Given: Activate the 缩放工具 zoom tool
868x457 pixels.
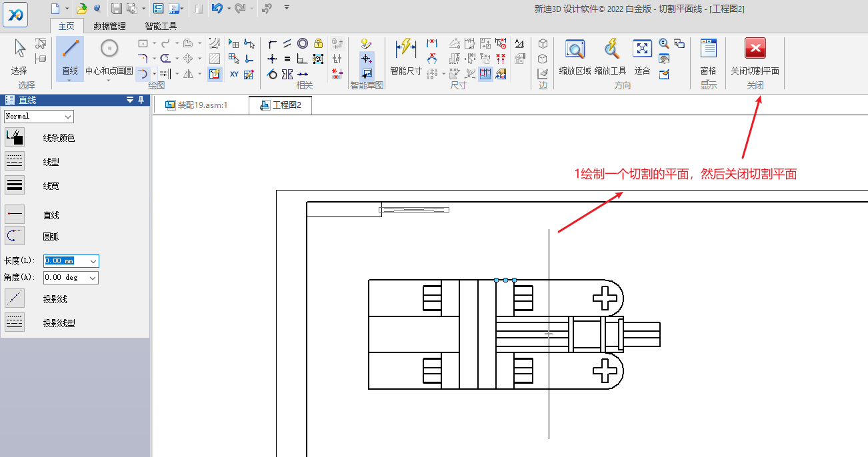Looking at the screenshot, I should coord(610,56).
